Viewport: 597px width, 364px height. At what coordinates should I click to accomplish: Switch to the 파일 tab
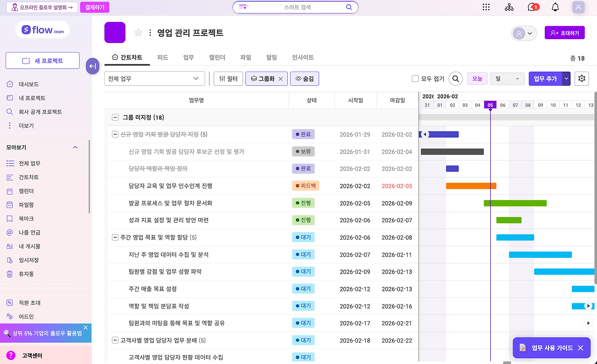[246, 57]
